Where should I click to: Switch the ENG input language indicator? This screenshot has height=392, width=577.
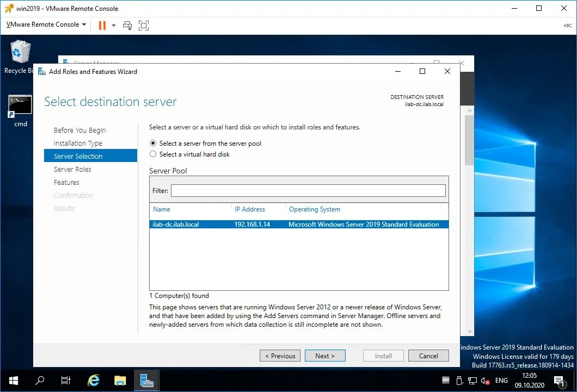[x=501, y=381]
